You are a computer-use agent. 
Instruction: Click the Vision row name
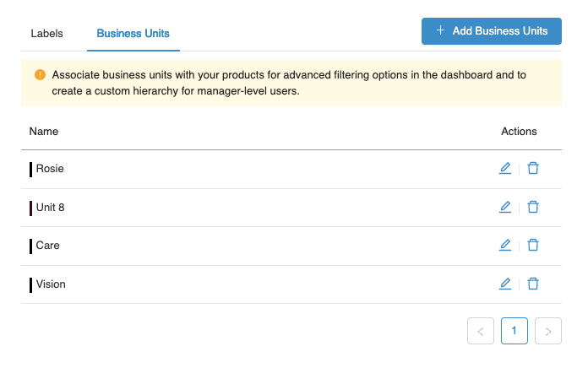[51, 284]
